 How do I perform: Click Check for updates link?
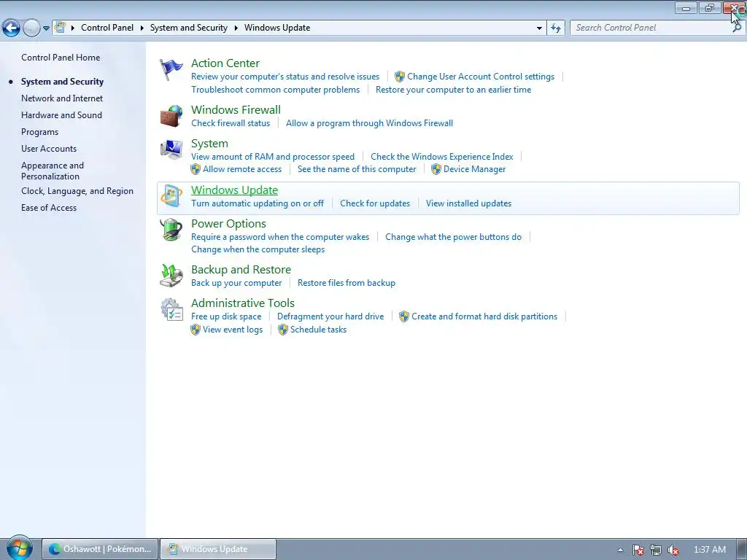(375, 203)
